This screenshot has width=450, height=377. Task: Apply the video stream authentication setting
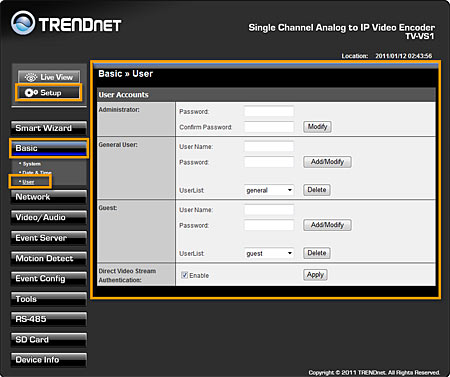(x=315, y=275)
